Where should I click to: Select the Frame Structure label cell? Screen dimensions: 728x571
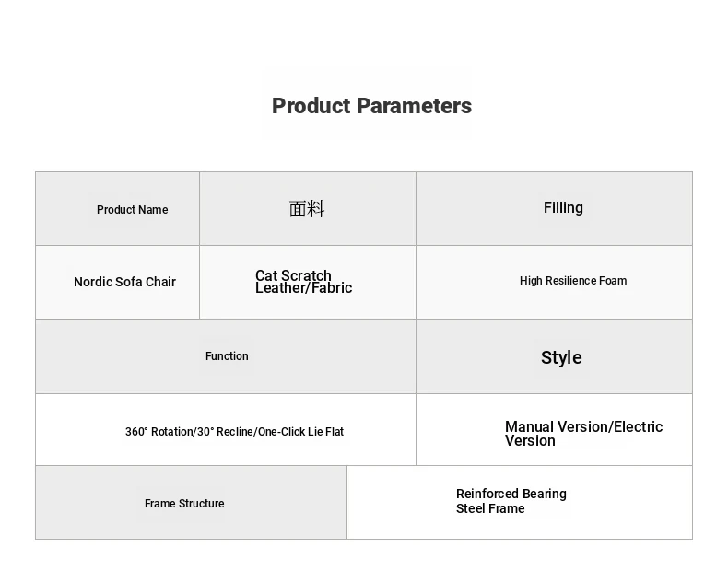click(191, 502)
